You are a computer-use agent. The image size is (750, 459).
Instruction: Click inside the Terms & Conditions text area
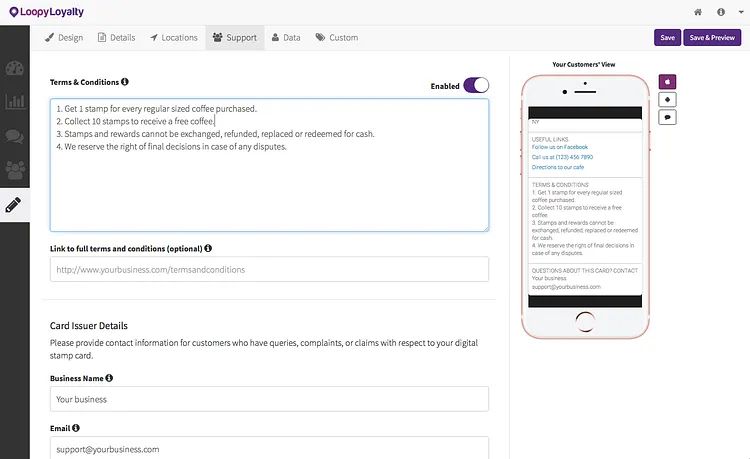point(269,165)
